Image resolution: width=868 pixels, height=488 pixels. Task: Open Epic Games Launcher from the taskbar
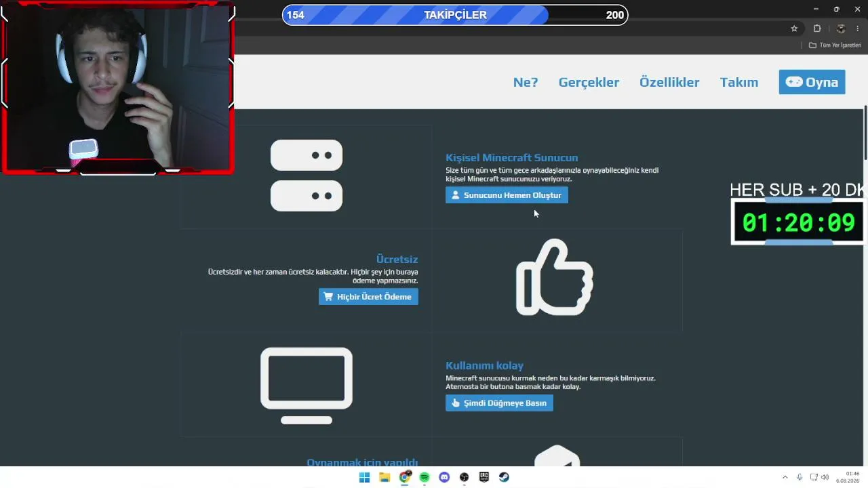pyautogui.click(x=484, y=477)
